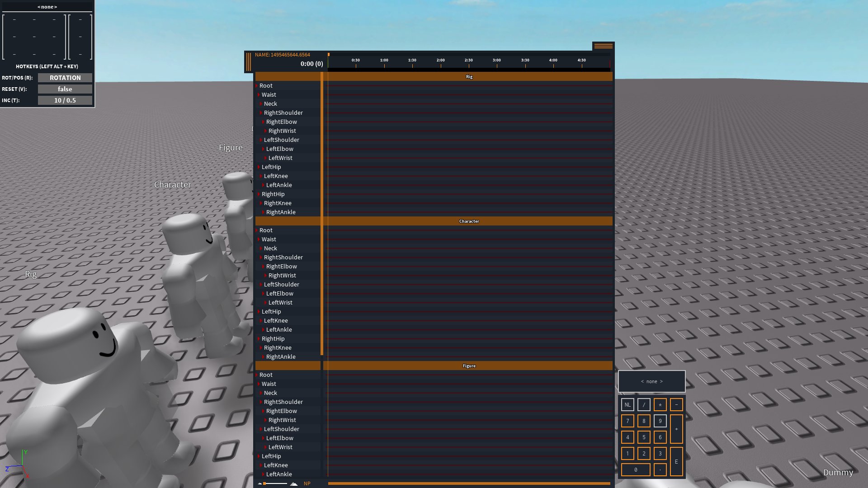Click the orange hamburger menu above timeline
The image size is (868, 488).
coord(603,46)
